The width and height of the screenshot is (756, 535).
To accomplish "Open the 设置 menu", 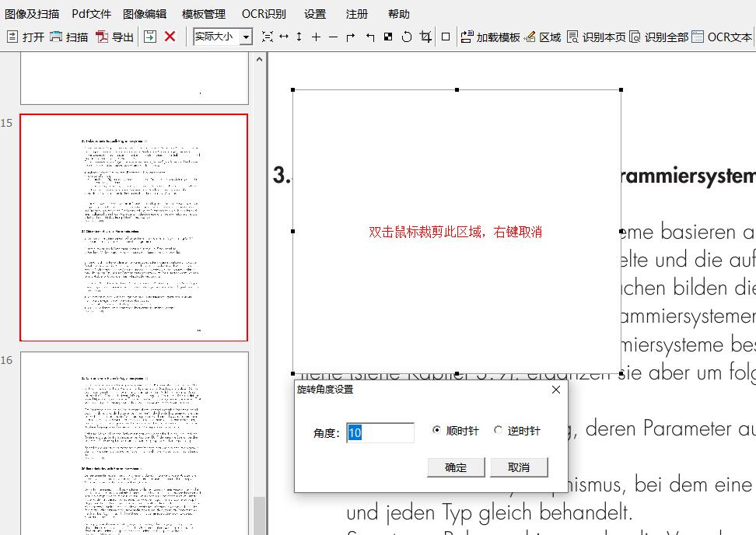I will (315, 14).
